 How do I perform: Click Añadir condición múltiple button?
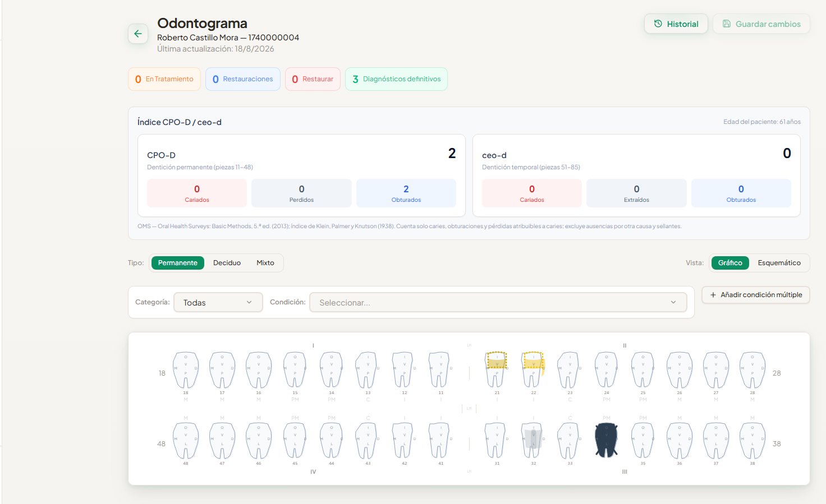756,295
